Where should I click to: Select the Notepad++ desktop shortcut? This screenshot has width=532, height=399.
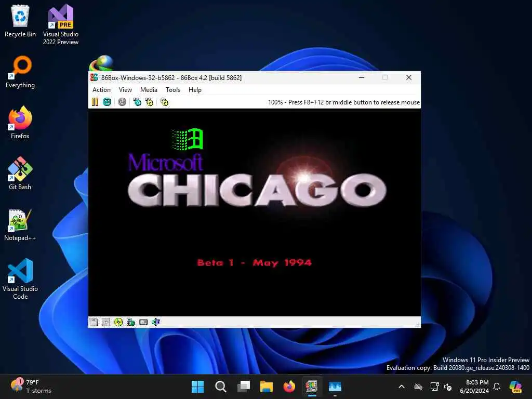pos(20,224)
